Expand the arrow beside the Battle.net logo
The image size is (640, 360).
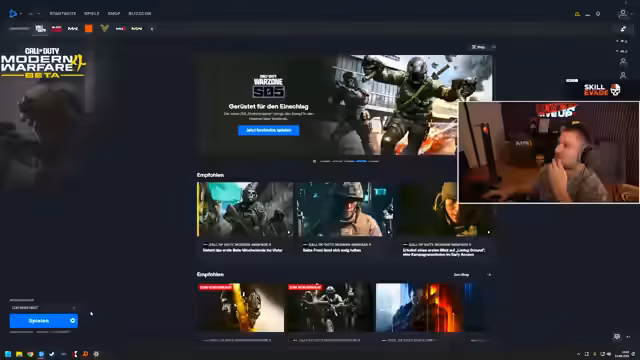pyautogui.click(x=21, y=14)
